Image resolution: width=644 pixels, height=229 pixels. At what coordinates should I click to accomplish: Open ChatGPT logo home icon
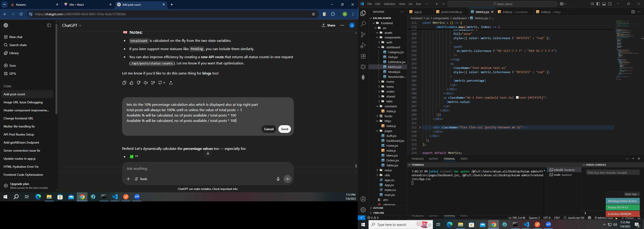point(6,25)
